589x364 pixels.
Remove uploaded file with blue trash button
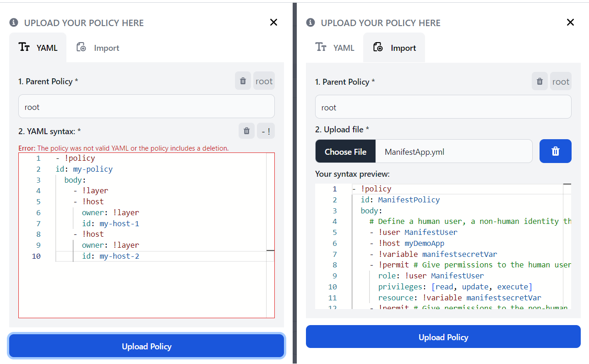556,151
